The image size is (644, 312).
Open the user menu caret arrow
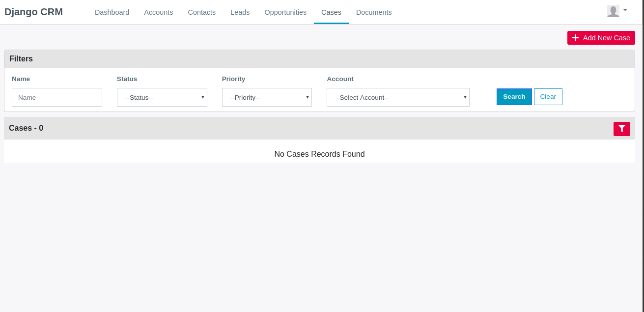click(625, 10)
